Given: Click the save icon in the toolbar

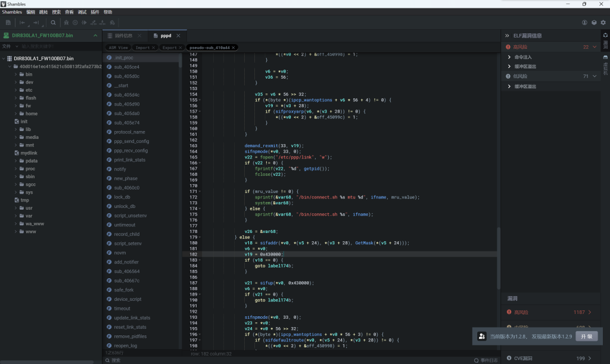Looking at the screenshot, I should tap(8, 23).
